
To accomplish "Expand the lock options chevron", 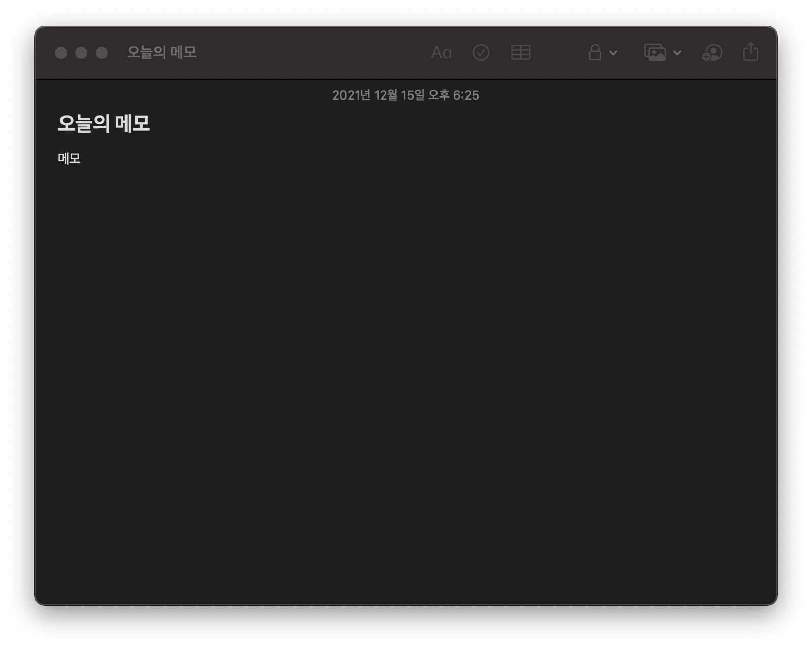I will pos(613,52).
